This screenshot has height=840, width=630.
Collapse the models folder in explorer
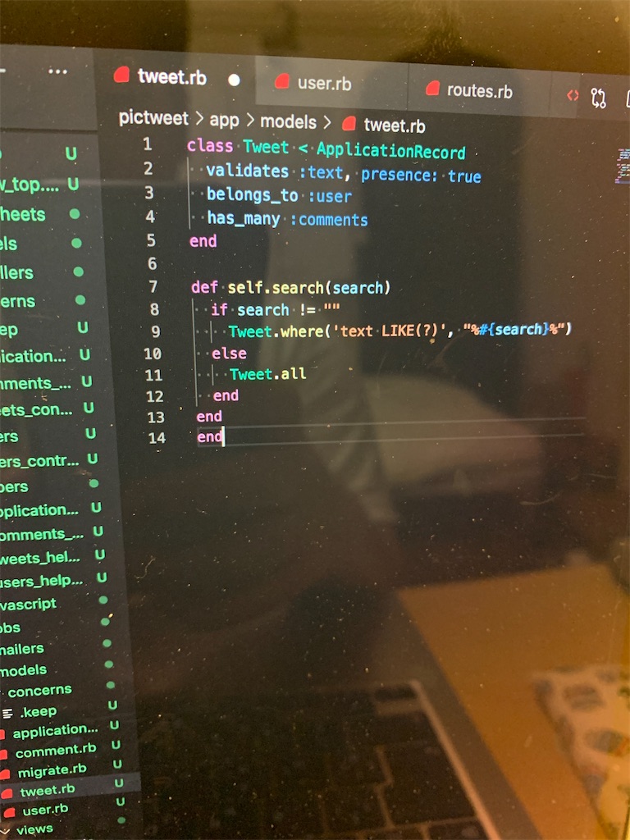tap(24, 670)
